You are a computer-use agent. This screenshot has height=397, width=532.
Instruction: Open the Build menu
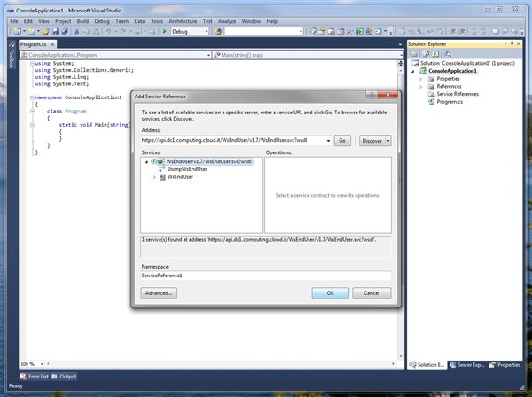click(82, 21)
